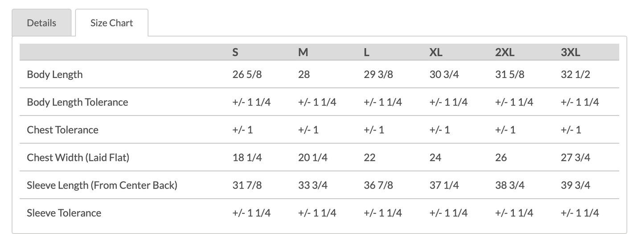The image size is (644, 234).
Task: Click the 36 7/8 sleeve length value
Action: pyautogui.click(x=378, y=185)
